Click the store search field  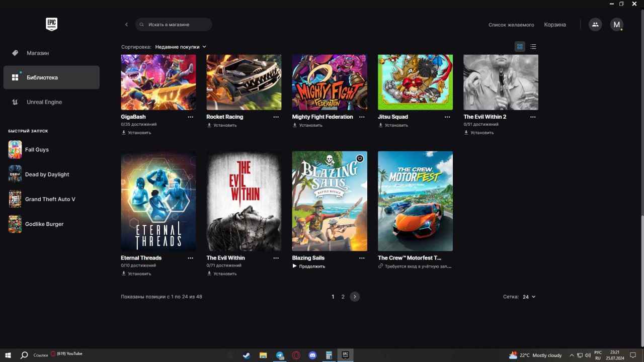click(x=174, y=25)
